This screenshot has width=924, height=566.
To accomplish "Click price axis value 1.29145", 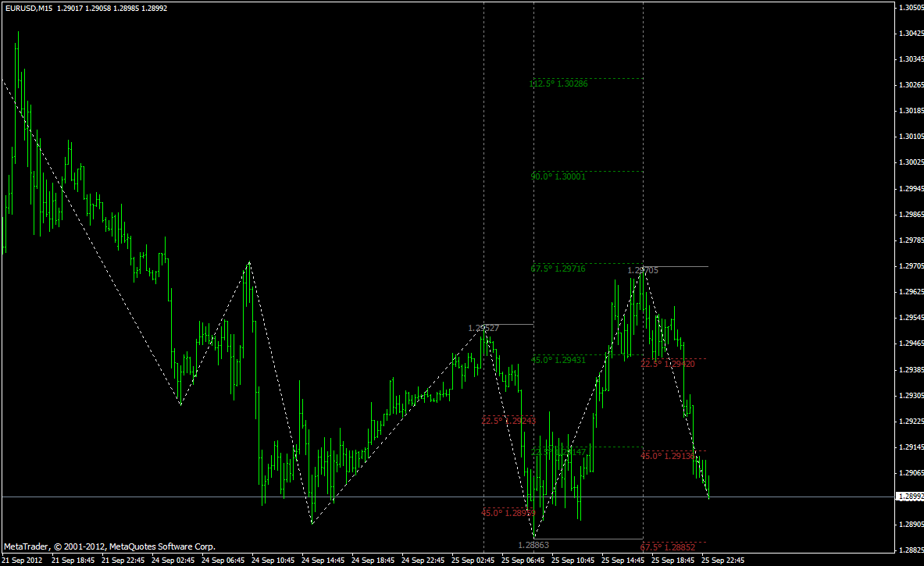I will tap(911, 447).
